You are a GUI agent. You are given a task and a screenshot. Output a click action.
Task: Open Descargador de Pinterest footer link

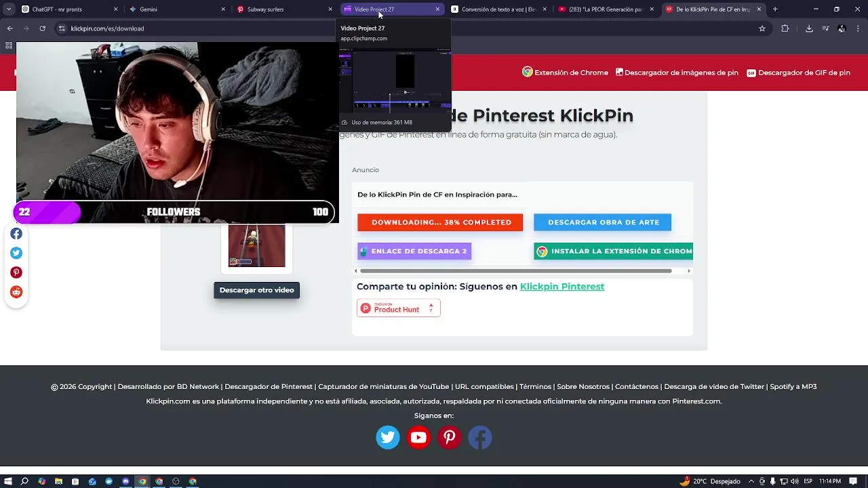pyautogui.click(x=269, y=386)
